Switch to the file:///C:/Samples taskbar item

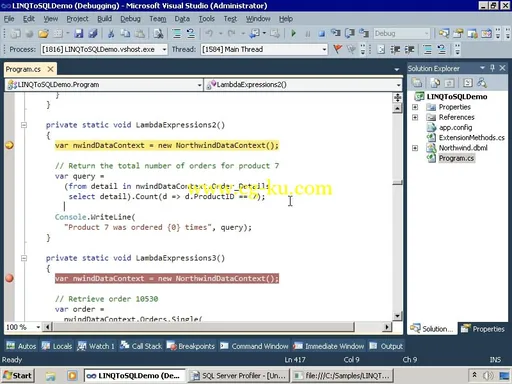343,376
